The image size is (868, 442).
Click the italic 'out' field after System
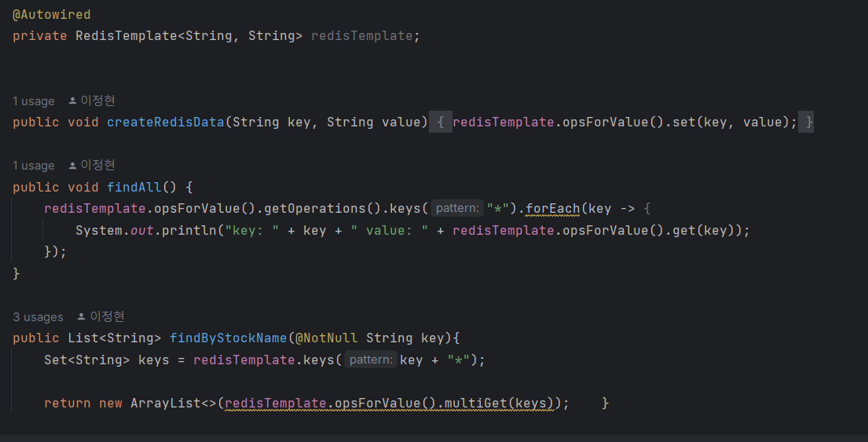[141, 230]
